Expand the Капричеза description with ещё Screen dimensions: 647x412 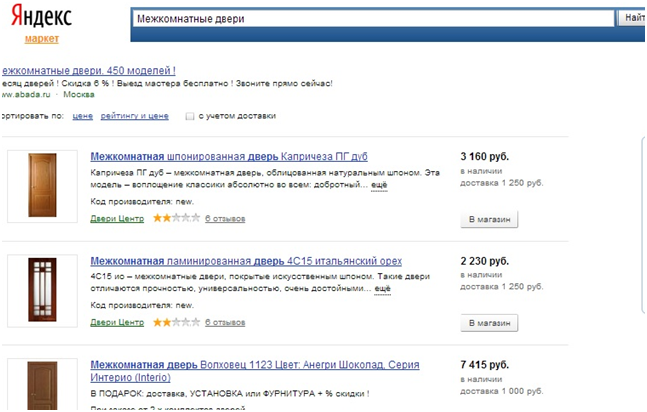(x=379, y=185)
